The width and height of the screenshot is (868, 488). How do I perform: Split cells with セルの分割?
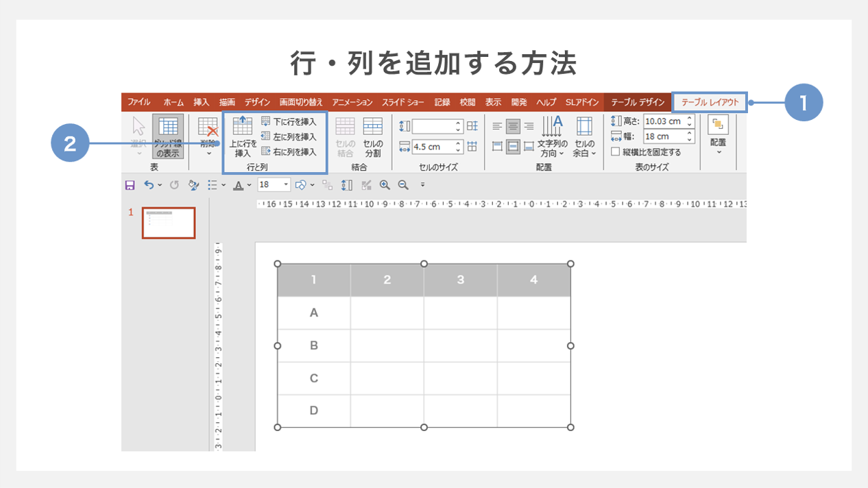[372, 136]
